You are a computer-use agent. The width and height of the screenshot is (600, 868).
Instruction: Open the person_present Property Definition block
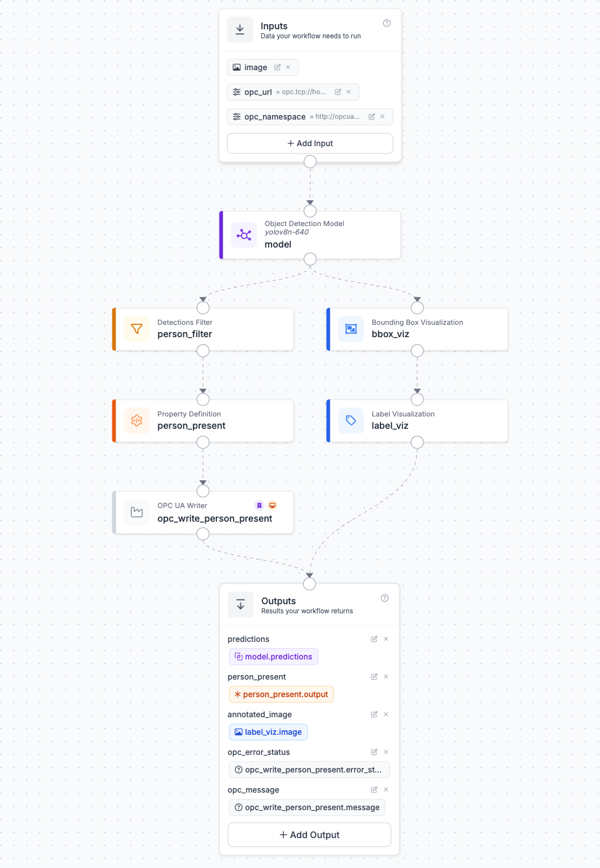click(x=203, y=421)
